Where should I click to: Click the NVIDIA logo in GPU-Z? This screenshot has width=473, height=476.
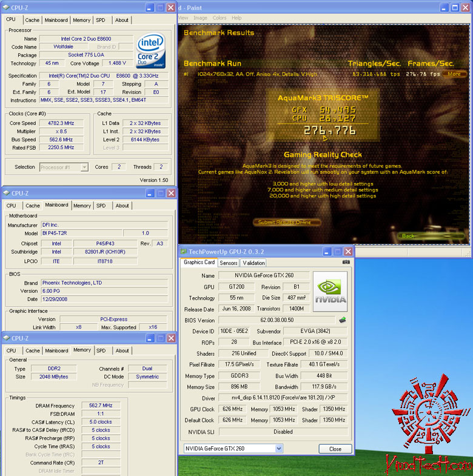tap(330, 292)
